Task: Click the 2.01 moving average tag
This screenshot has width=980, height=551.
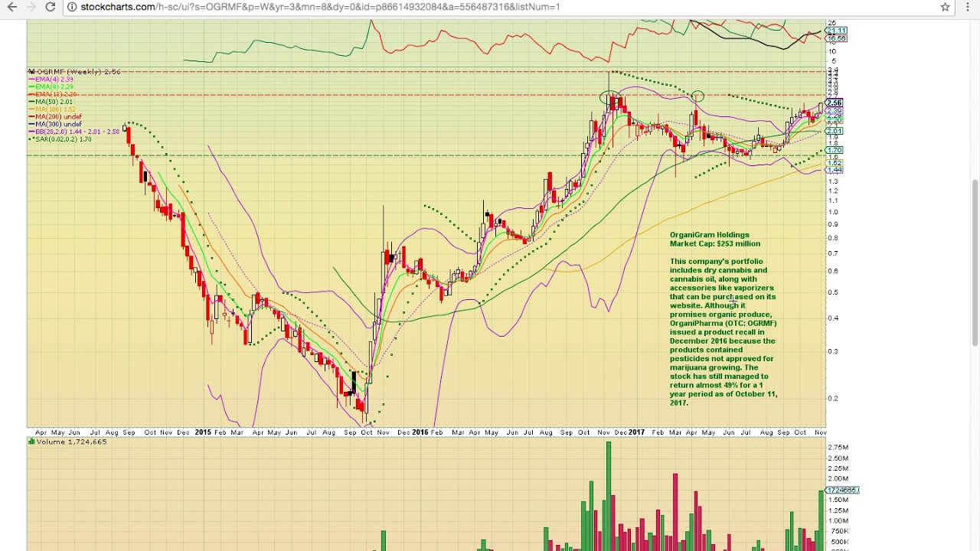Action: coord(834,131)
